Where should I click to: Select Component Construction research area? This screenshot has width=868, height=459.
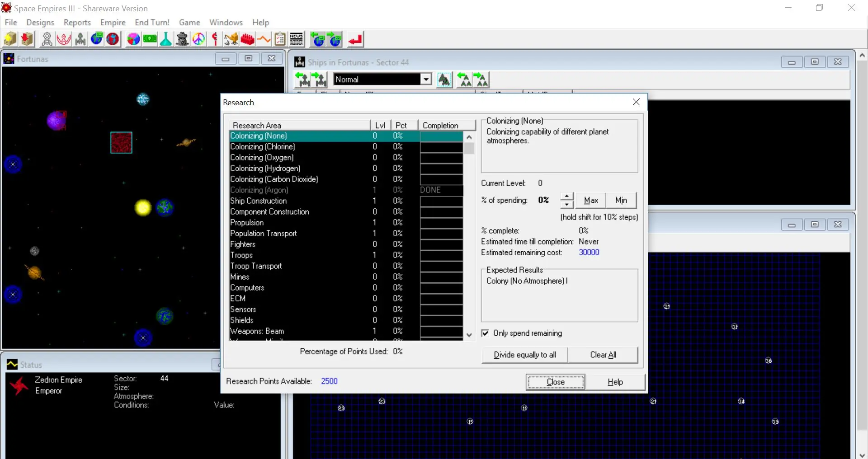click(346, 212)
